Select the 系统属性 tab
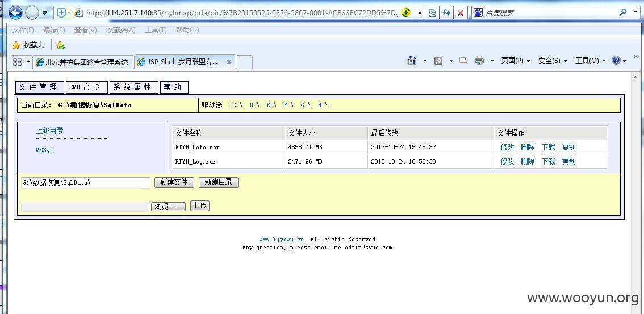This screenshot has height=314, width=644. (134, 87)
